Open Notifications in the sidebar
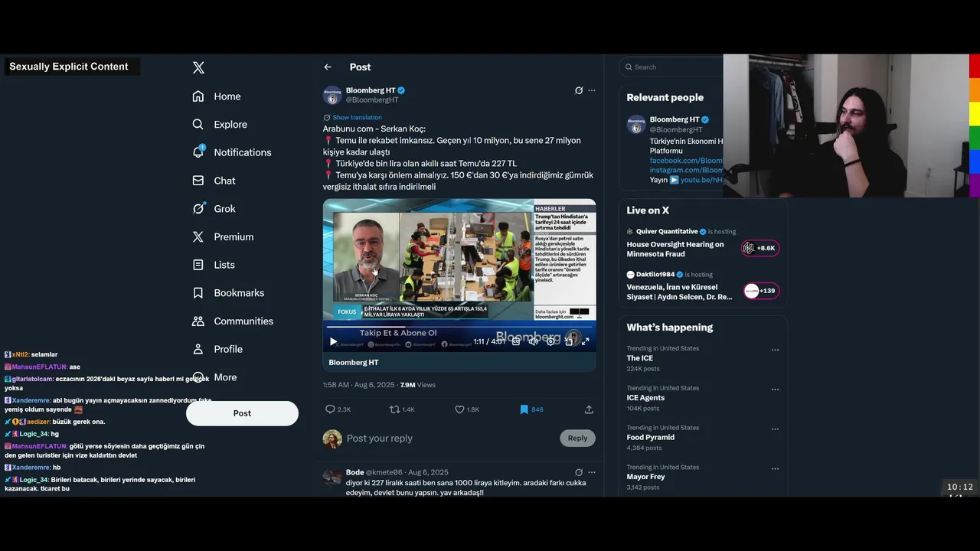The image size is (980, 551). (232, 152)
